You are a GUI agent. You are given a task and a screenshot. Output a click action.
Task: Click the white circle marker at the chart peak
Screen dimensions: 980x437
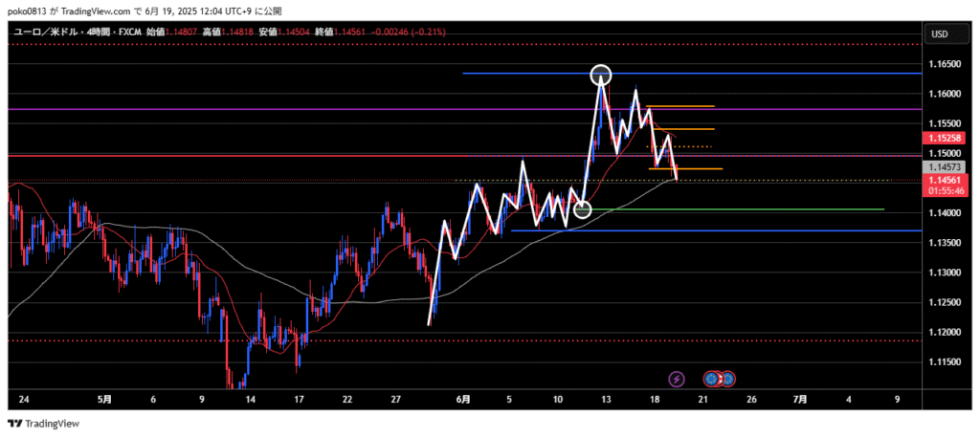pyautogui.click(x=601, y=74)
